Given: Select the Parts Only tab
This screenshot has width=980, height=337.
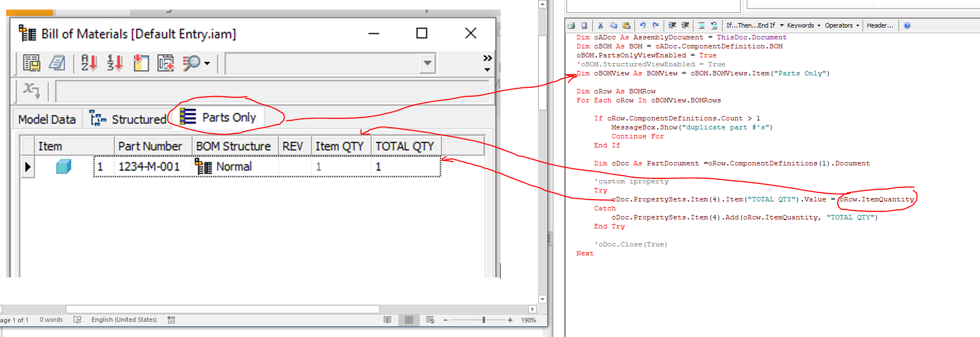Looking at the screenshot, I should point(219,117).
